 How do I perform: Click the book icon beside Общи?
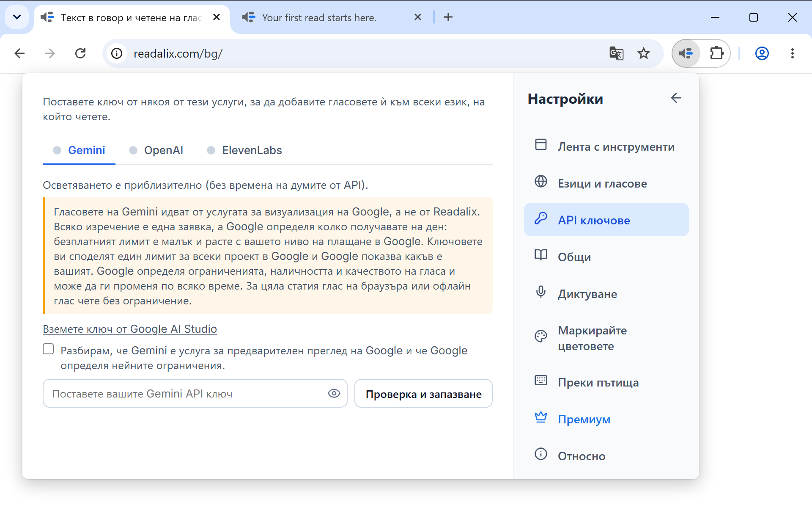click(x=541, y=254)
